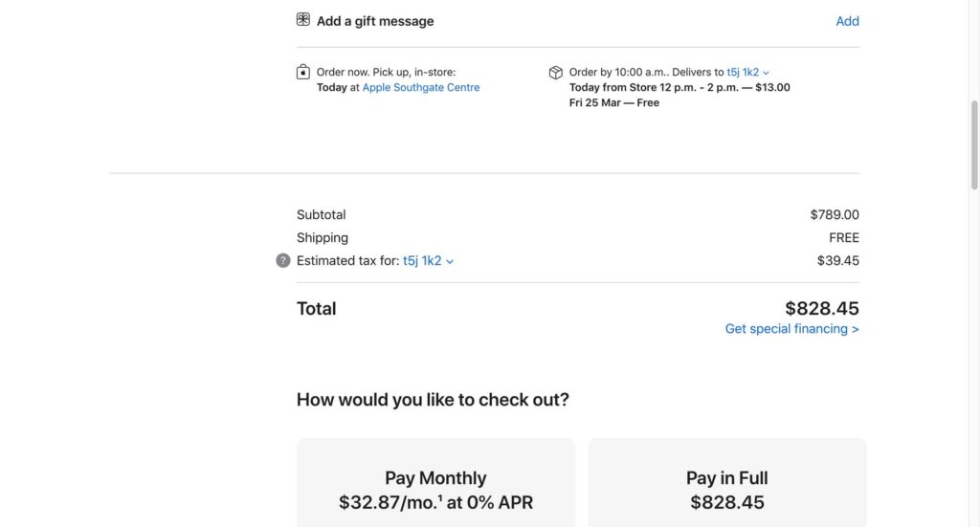The height and width of the screenshot is (527, 980).
Task: Click the Add a gift message label
Action: click(375, 21)
